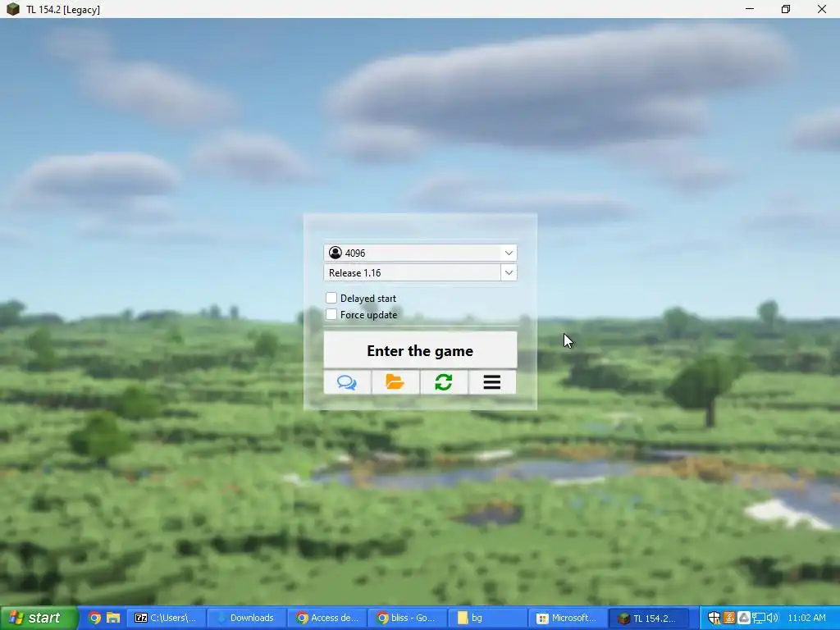Open the chat/support speech bubbles button
840x630 pixels.
coord(347,382)
